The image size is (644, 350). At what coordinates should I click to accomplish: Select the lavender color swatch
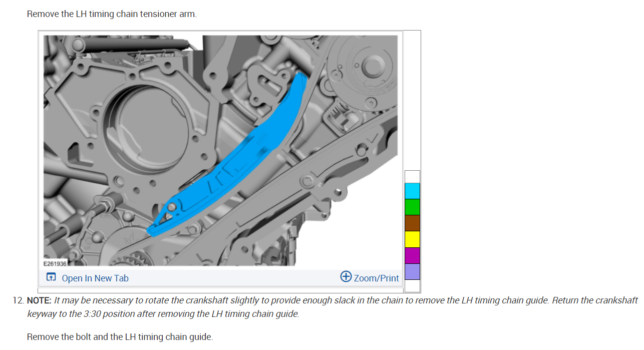(x=412, y=271)
